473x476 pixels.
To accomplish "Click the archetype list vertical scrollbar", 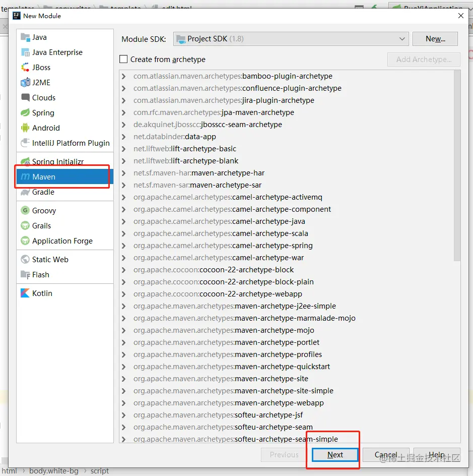I will [457, 165].
